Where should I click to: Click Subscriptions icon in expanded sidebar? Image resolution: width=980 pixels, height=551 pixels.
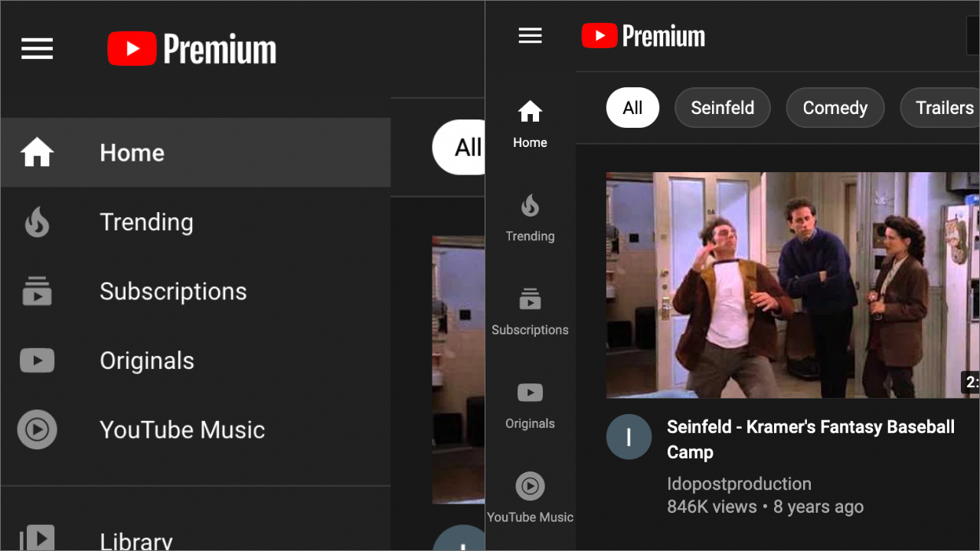(x=37, y=292)
